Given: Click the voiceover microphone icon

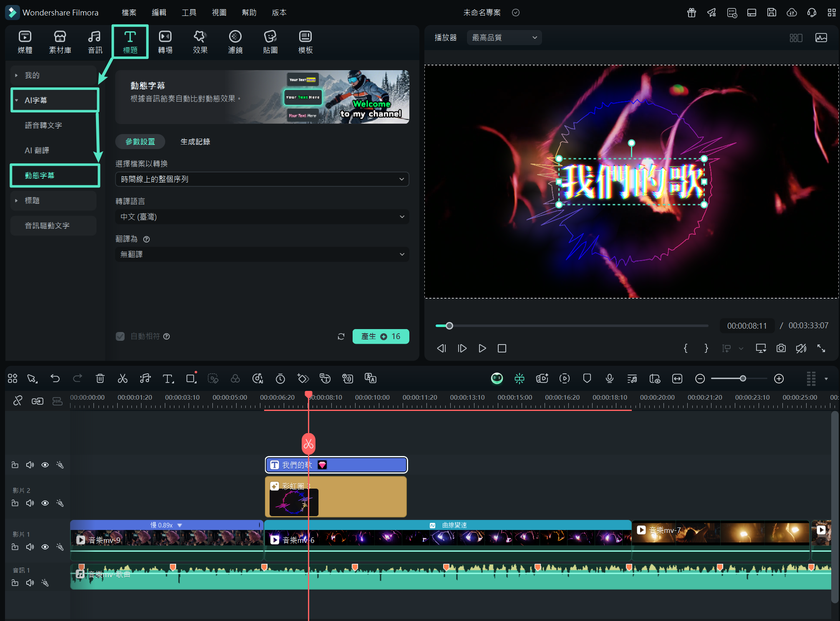Looking at the screenshot, I should click(x=610, y=378).
